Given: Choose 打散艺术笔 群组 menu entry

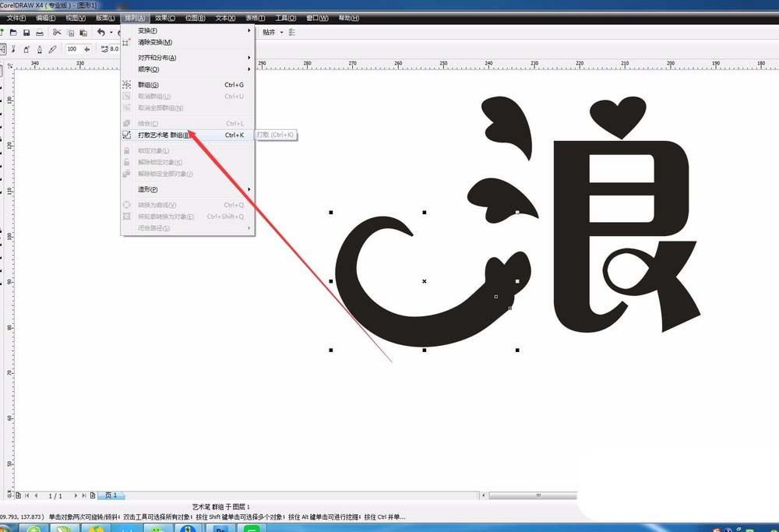Looking at the screenshot, I should [188, 135].
